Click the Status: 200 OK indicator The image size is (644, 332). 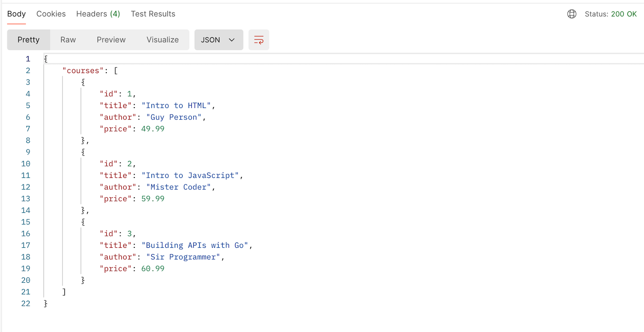612,14
